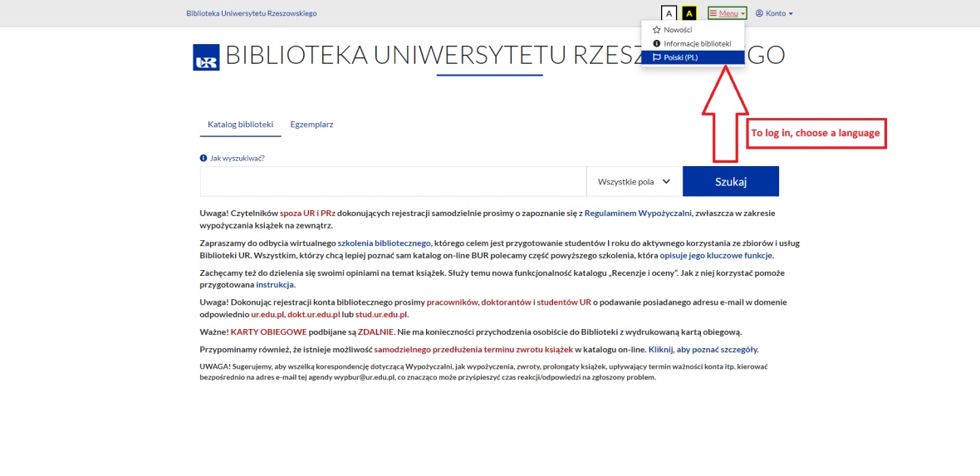Open the Biblioteka Uniwersytetu Rzeszowskiego header link

(x=252, y=13)
